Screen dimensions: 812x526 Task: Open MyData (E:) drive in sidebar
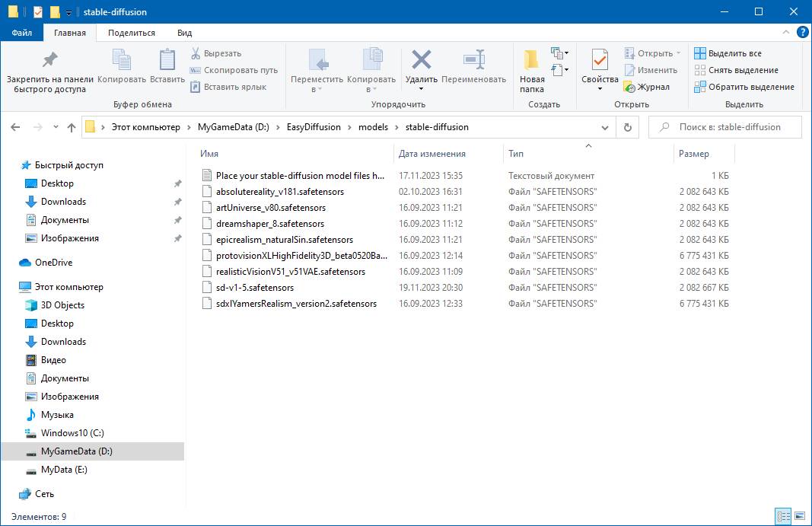(x=64, y=470)
